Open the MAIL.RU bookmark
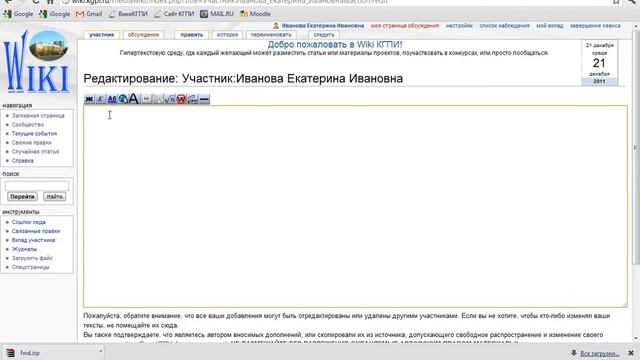 (217, 14)
